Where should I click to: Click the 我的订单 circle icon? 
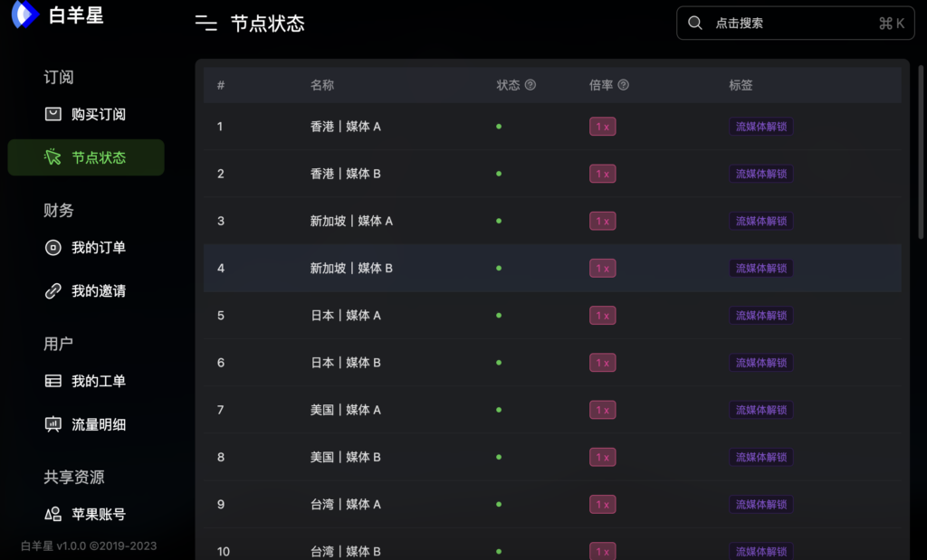[x=53, y=248]
